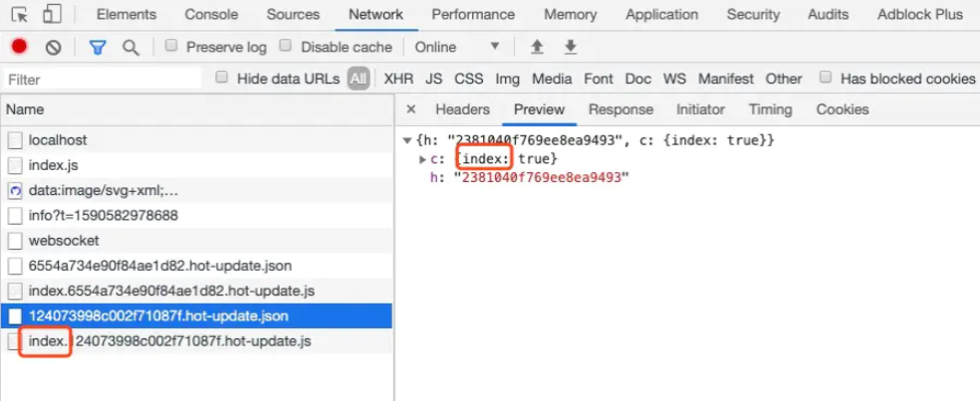Select the websocket request
The image size is (980, 401).
(197, 241)
